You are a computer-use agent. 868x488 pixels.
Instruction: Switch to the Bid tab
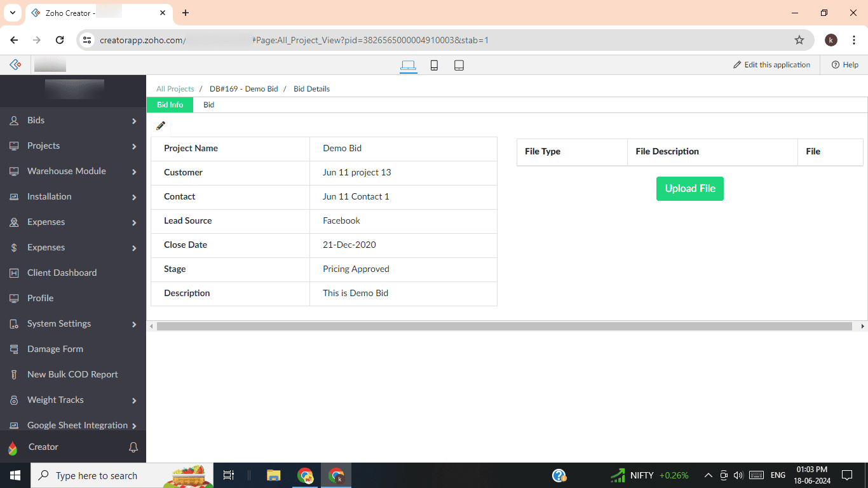click(x=208, y=104)
